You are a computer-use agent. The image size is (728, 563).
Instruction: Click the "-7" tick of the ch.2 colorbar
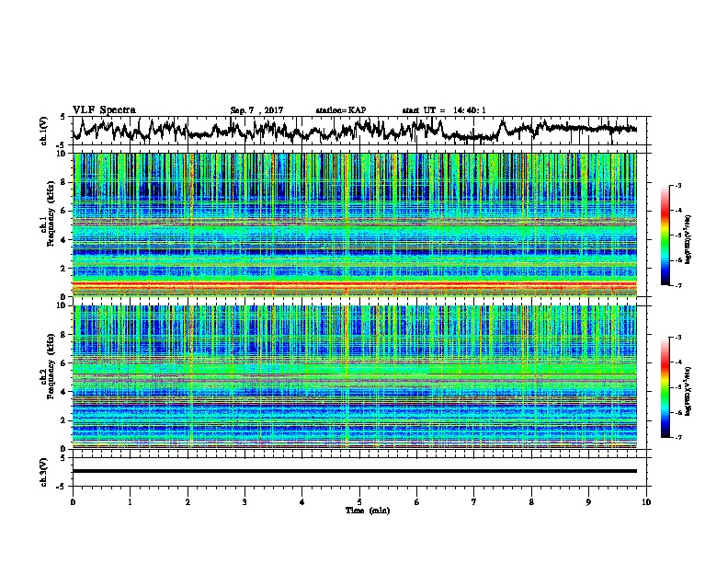(x=678, y=438)
